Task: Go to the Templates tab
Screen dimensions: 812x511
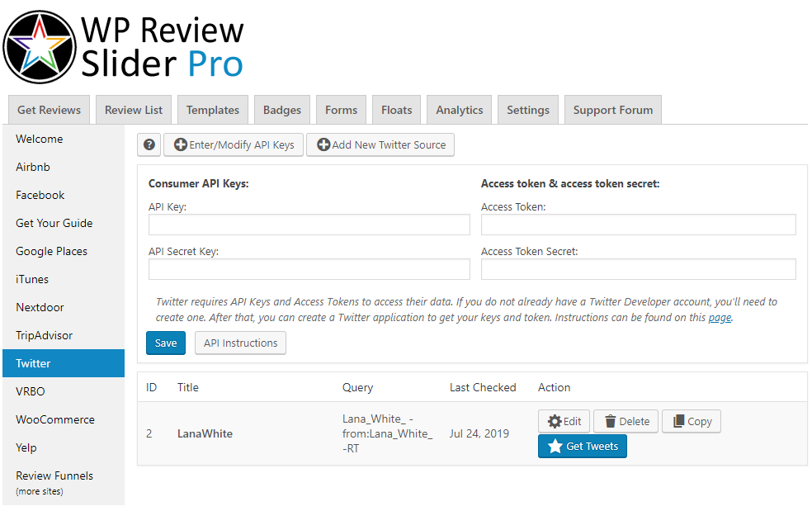Action: pyautogui.click(x=213, y=110)
